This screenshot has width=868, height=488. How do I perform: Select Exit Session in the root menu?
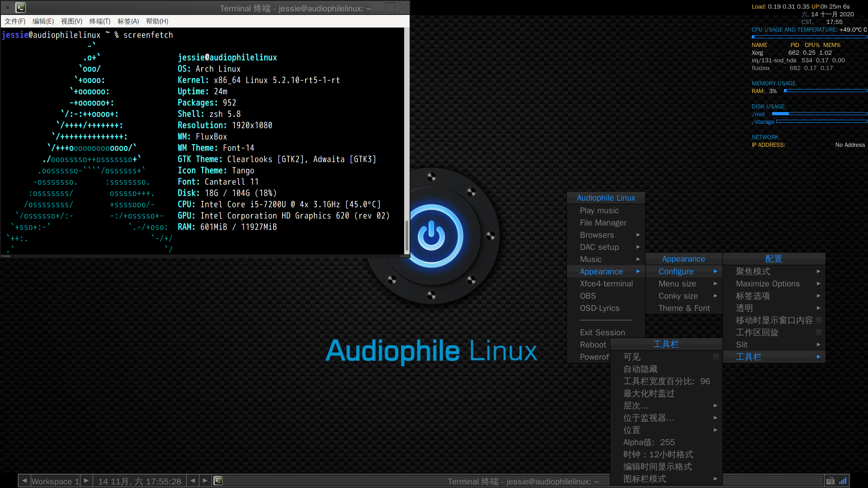(x=606, y=333)
